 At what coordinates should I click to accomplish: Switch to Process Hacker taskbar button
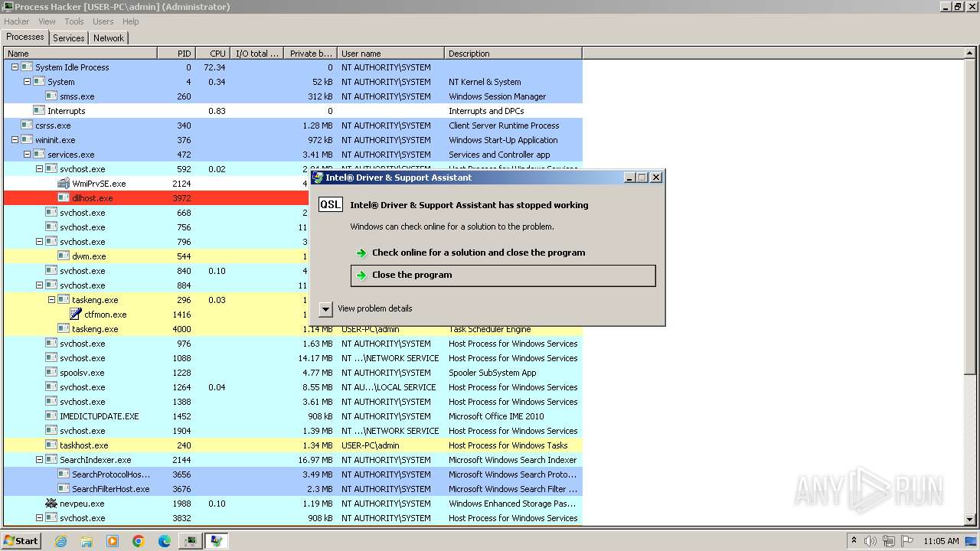[x=191, y=541]
